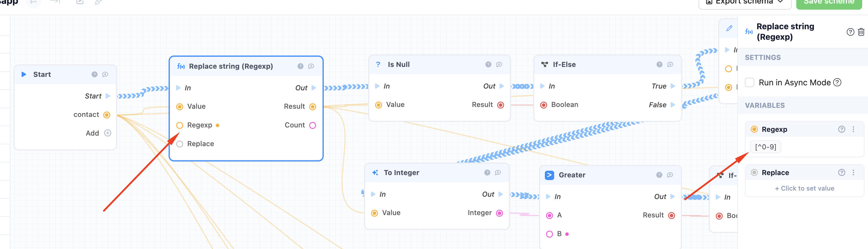This screenshot has height=249, width=868.
Task: Add comment on If-Else block
Action: tap(670, 65)
